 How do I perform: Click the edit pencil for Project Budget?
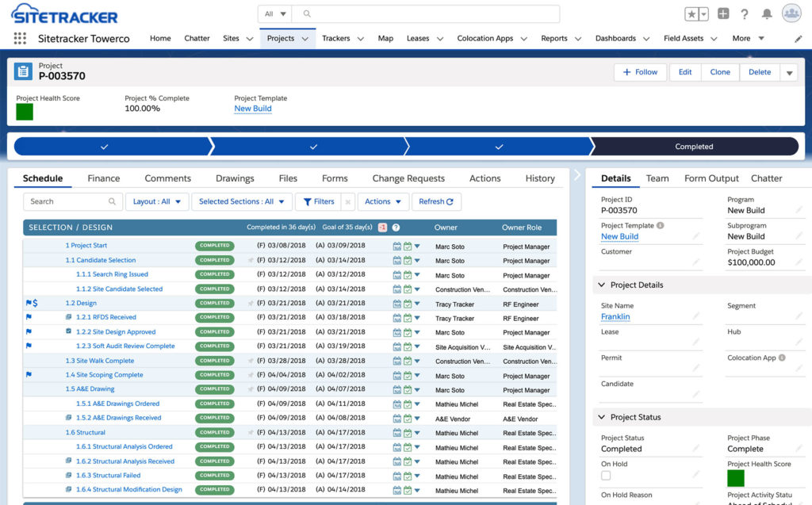point(799,262)
